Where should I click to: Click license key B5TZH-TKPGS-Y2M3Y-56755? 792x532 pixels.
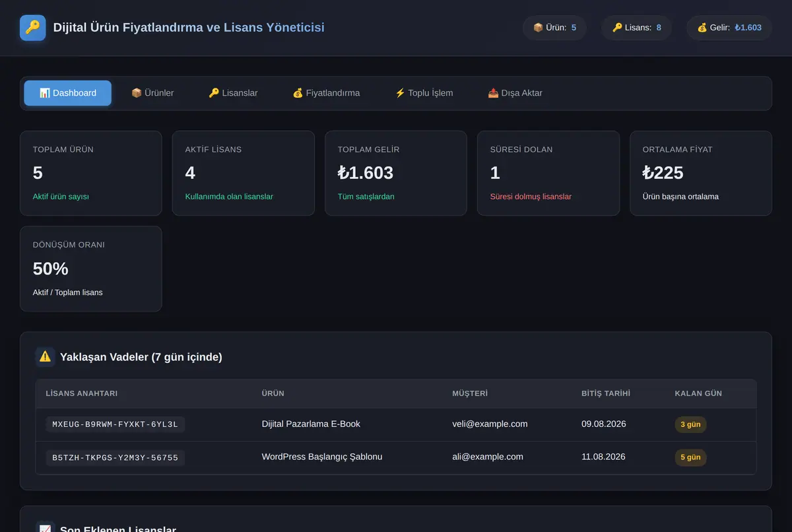pyautogui.click(x=115, y=457)
